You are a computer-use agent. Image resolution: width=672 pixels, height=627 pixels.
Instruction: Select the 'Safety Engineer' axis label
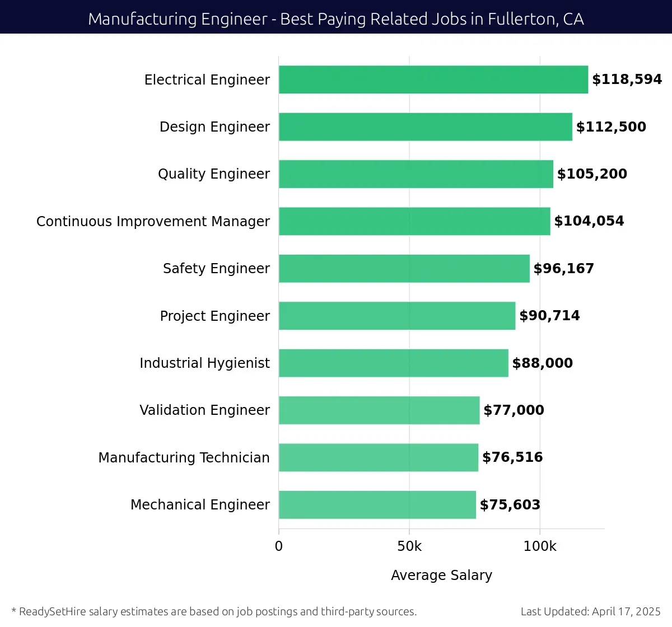[x=216, y=269]
